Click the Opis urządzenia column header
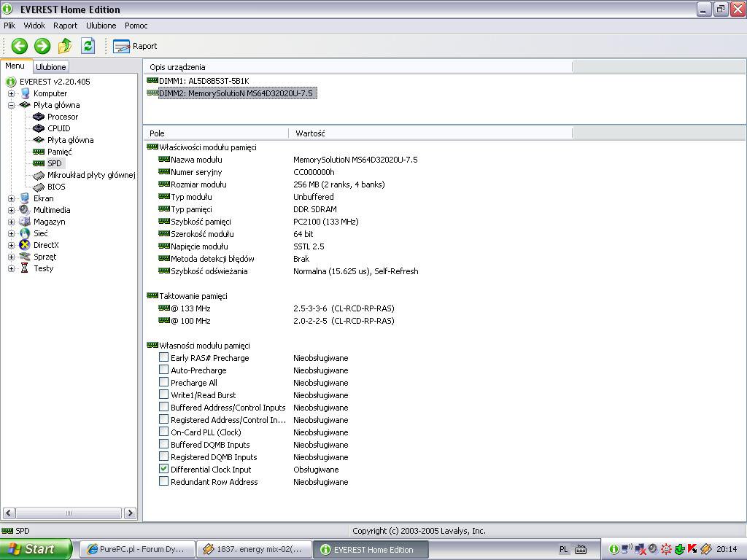 (357, 67)
